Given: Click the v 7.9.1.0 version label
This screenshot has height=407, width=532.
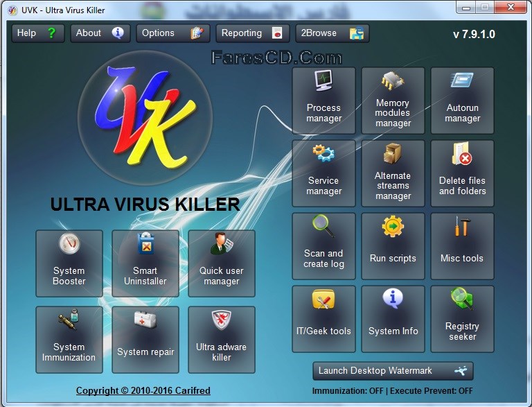Looking at the screenshot, I should 474,34.
